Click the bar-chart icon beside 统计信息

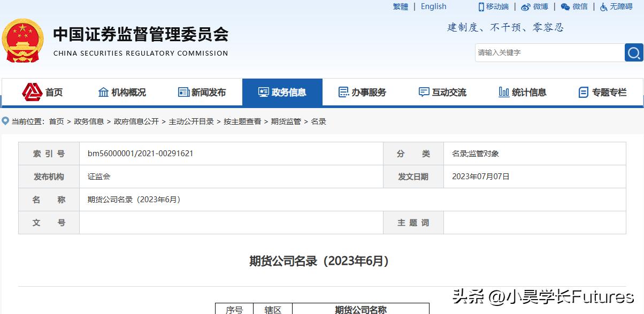pos(503,91)
